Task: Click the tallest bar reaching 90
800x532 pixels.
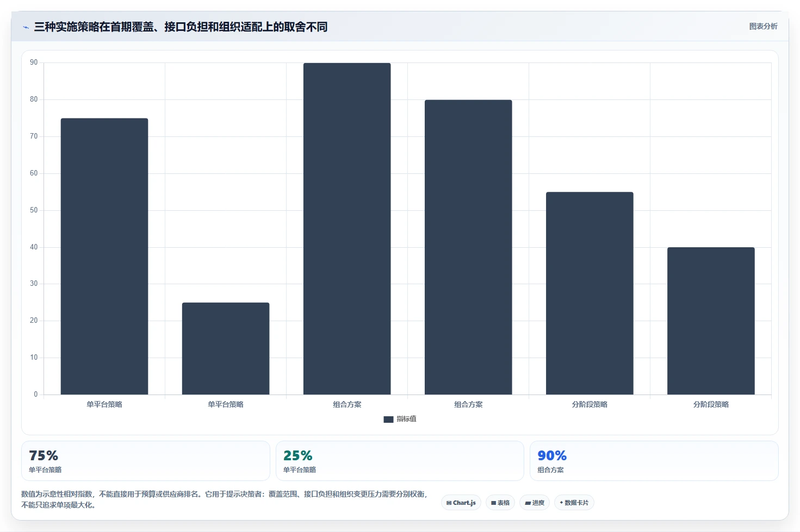Action: click(347, 229)
